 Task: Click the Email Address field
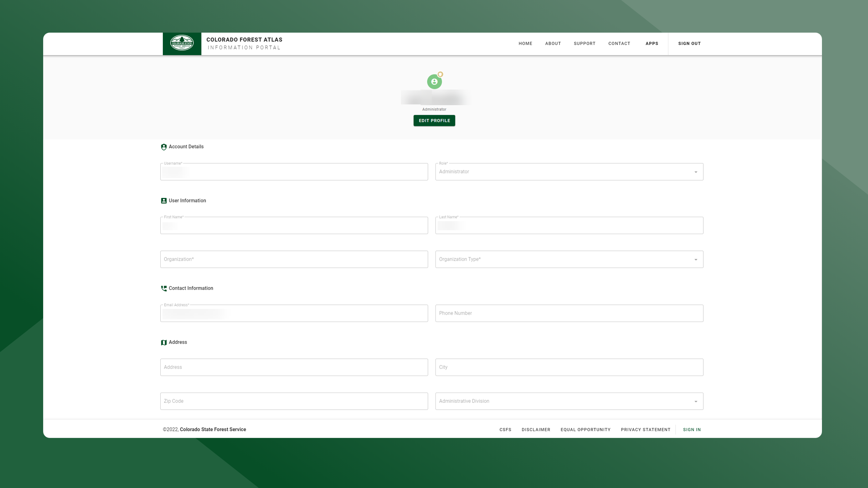[294, 313]
